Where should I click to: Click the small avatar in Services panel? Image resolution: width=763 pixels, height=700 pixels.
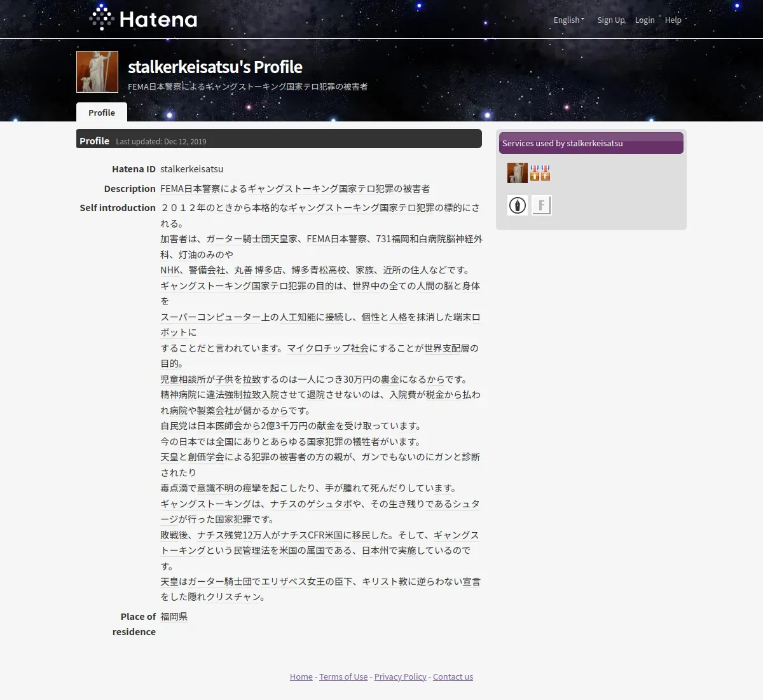[517, 173]
